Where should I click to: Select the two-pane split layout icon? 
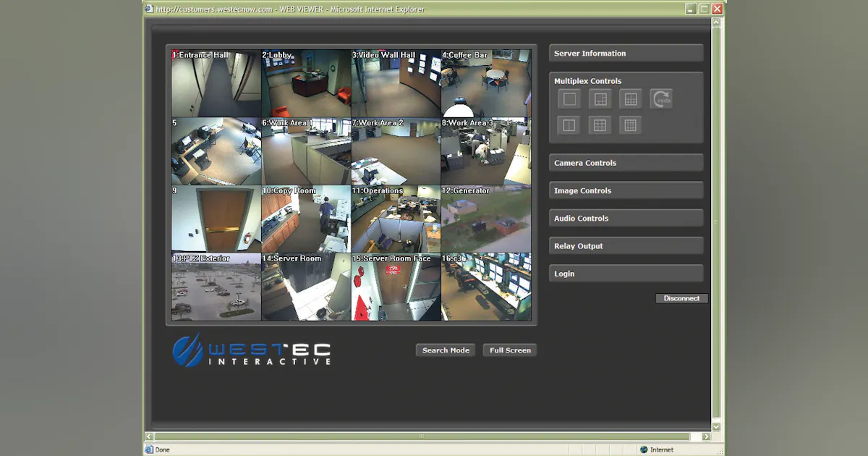pyautogui.click(x=570, y=125)
